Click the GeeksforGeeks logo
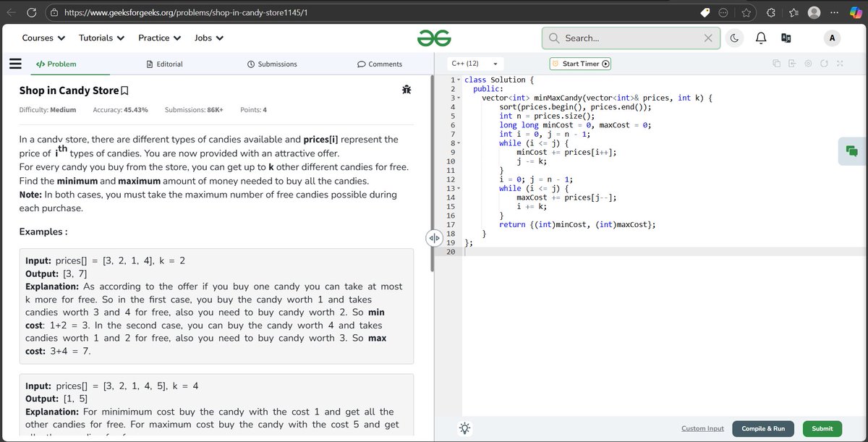The height and width of the screenshot is (442, 868). [434, 38]
